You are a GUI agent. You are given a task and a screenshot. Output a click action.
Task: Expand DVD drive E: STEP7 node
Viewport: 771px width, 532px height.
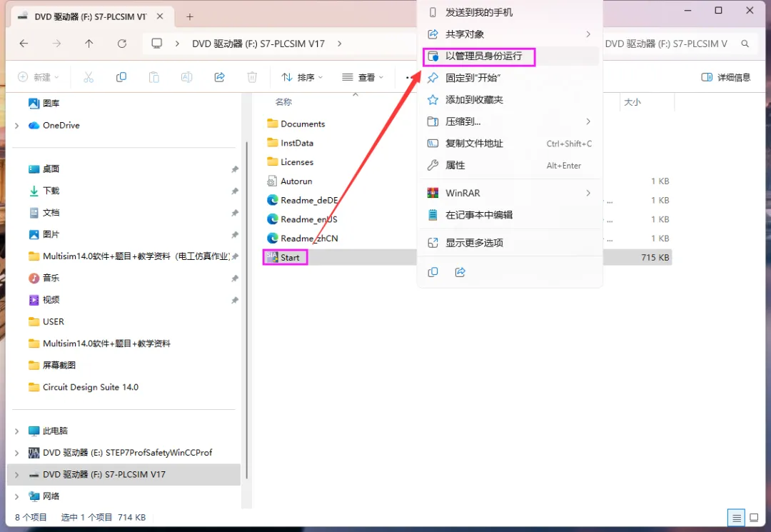(x=16, y=452)
